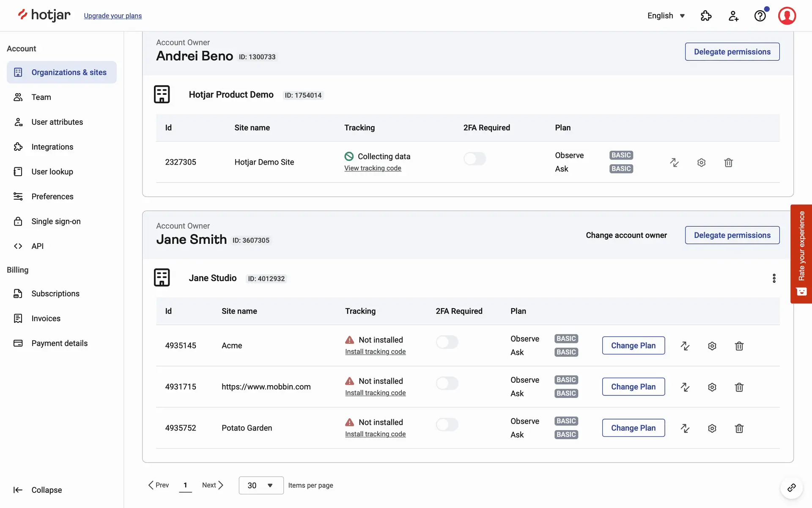Image resolution: width=812 pixels, height=508 pixels.
Task: Toggle 2FA Required for Acme site
Action: coord(447,342)
